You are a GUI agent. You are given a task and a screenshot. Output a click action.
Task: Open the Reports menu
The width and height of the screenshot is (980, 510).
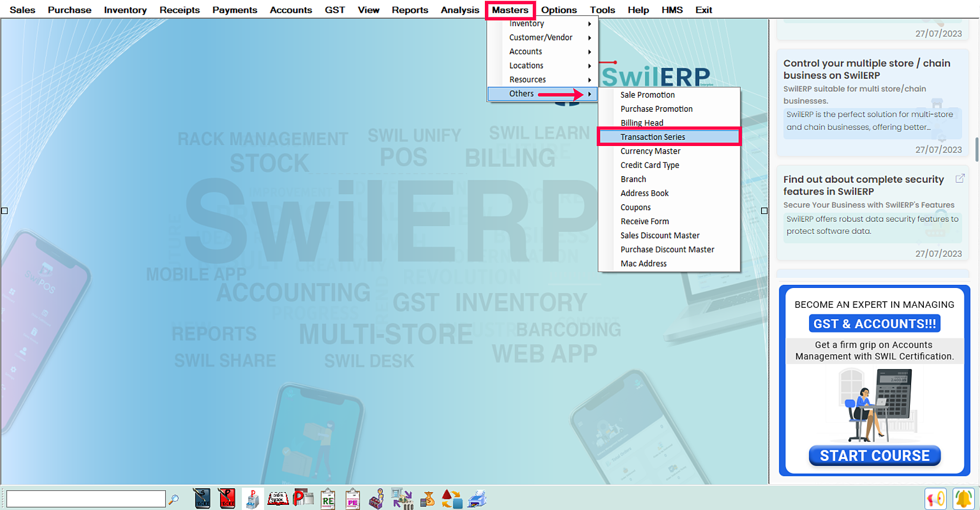pyautogui.click(x=410, y=10)
